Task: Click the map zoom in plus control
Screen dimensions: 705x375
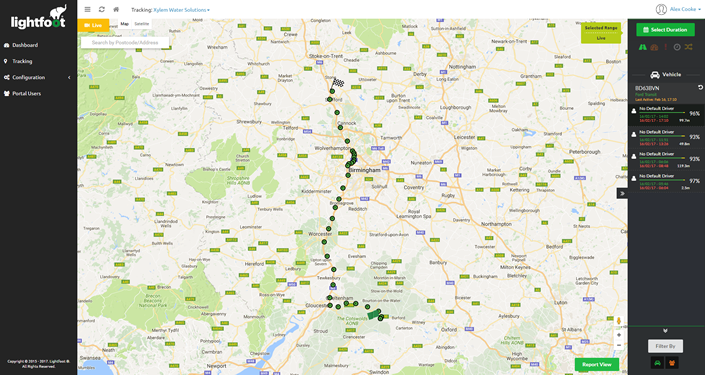Action: click(x=619, y=335)
